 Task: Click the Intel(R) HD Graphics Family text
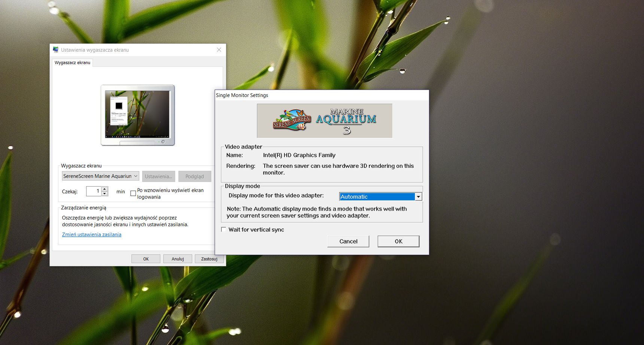299,155
